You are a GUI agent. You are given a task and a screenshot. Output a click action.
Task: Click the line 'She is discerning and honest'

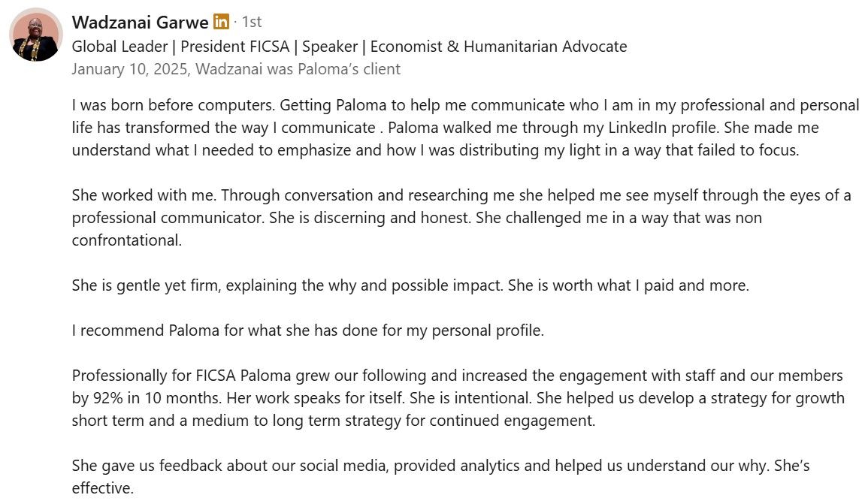click(x=370, y=218)
